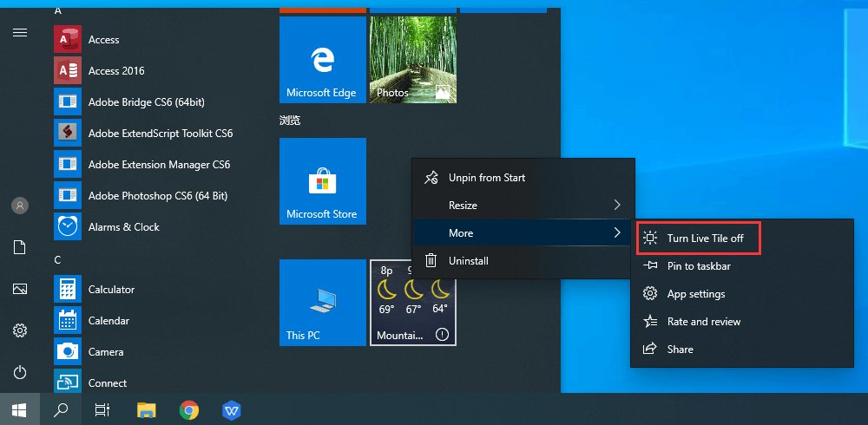Image resolution: width=868 pixels, height=425 pixels.
Task: Expand the More submenu
Action: pos(523,233)
